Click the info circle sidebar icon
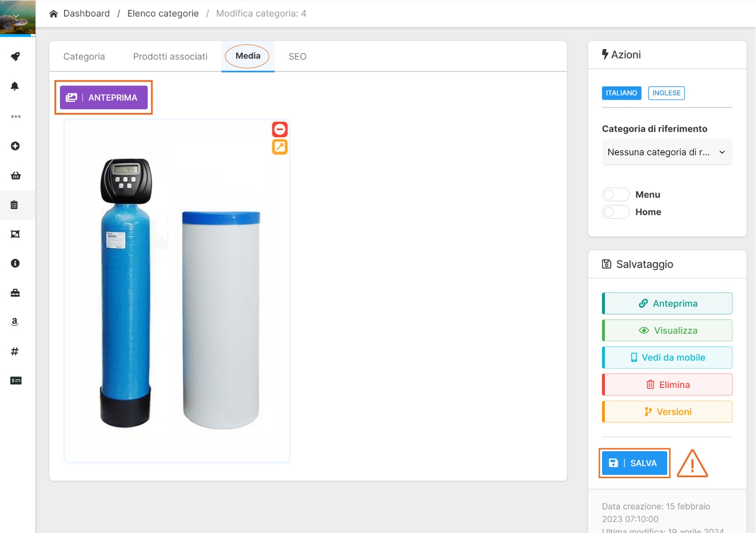Viewport: 756px width, 533px height. [x=15, y=263]
